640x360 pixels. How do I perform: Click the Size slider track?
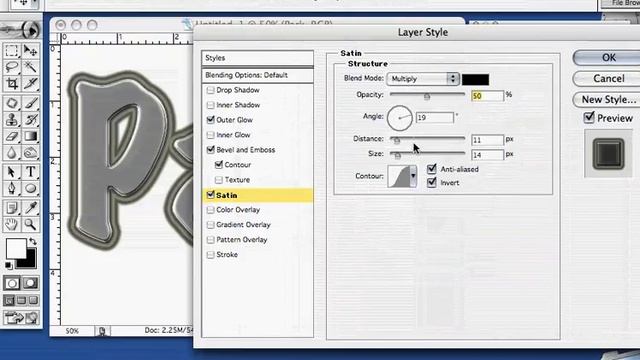[427, 153]
